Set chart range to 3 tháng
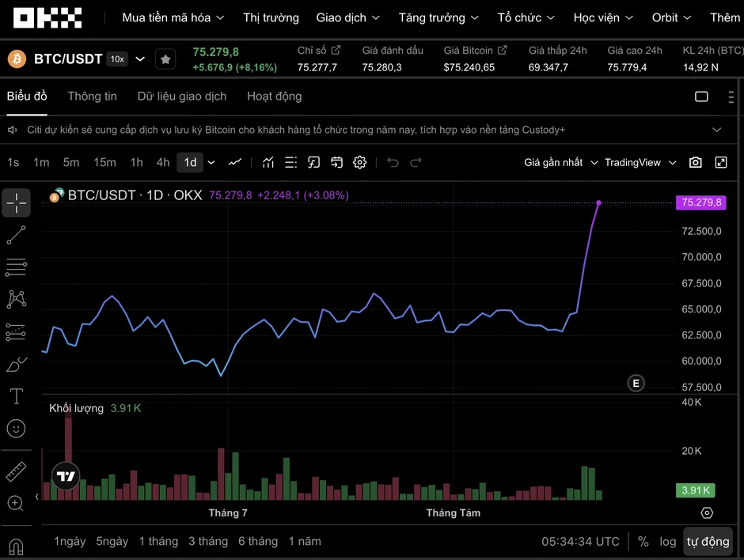 208,542
